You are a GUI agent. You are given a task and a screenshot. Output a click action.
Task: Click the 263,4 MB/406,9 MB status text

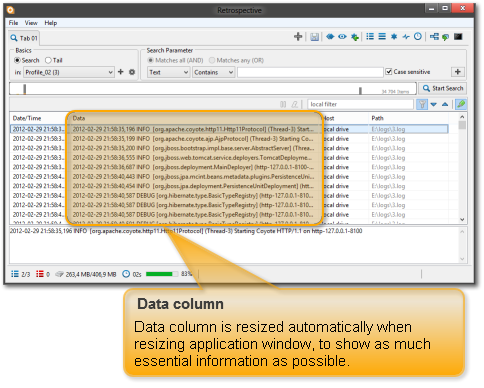91,274
